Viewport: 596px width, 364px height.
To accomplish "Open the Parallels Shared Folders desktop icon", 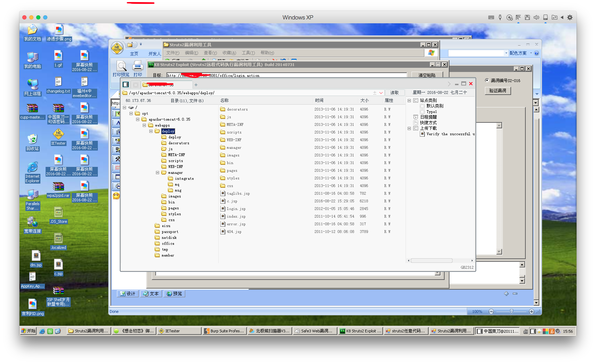I will pyautogui.click(x=32, y=200).
